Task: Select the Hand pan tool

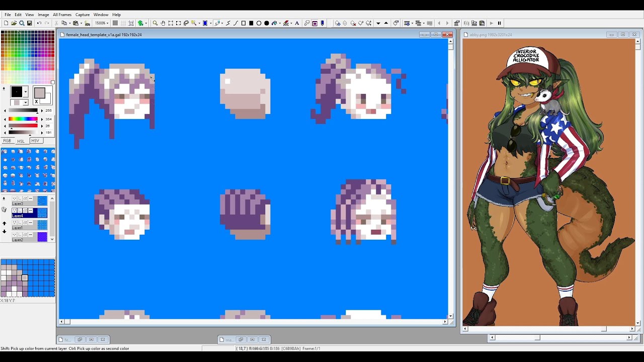Action: [163, 23]
